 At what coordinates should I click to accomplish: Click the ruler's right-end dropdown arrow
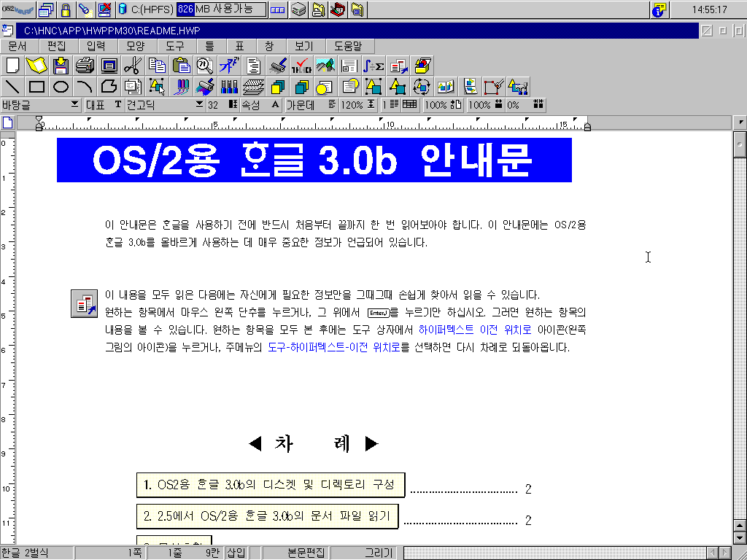[740, 122]
